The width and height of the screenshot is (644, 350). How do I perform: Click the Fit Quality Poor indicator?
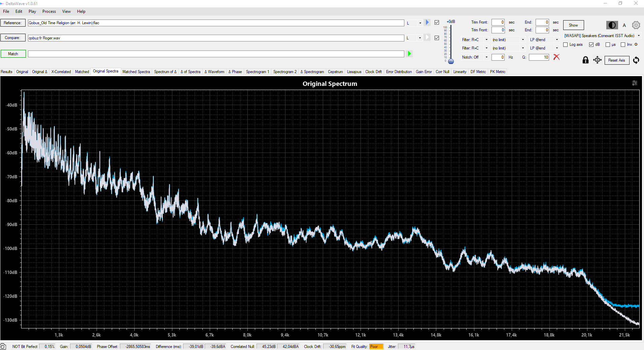pyautogui.click(x=376, y=347)
